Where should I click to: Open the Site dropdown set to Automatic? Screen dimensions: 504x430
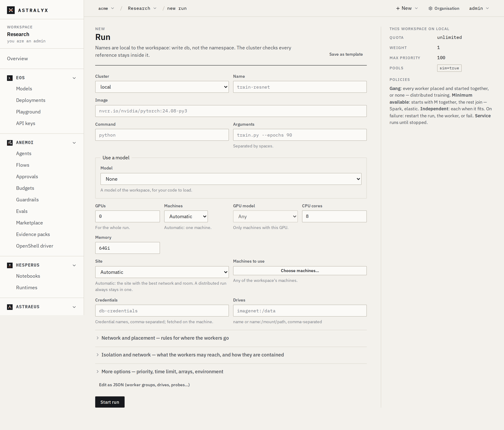162,272
